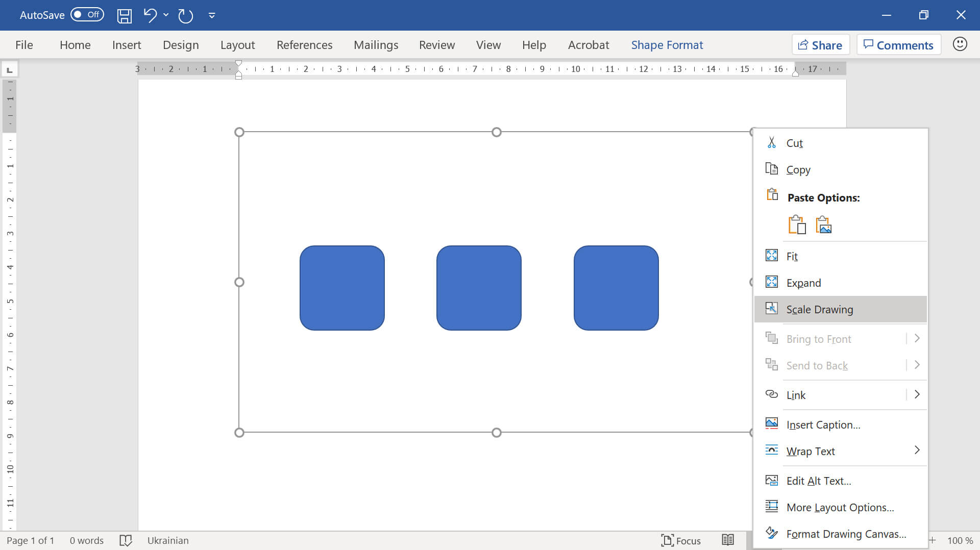Image resolution: width=980 pixels, height=550 pixels.
Task: Click the Keep Source Formatting paste icon
Action: click(x=797, y=224)
